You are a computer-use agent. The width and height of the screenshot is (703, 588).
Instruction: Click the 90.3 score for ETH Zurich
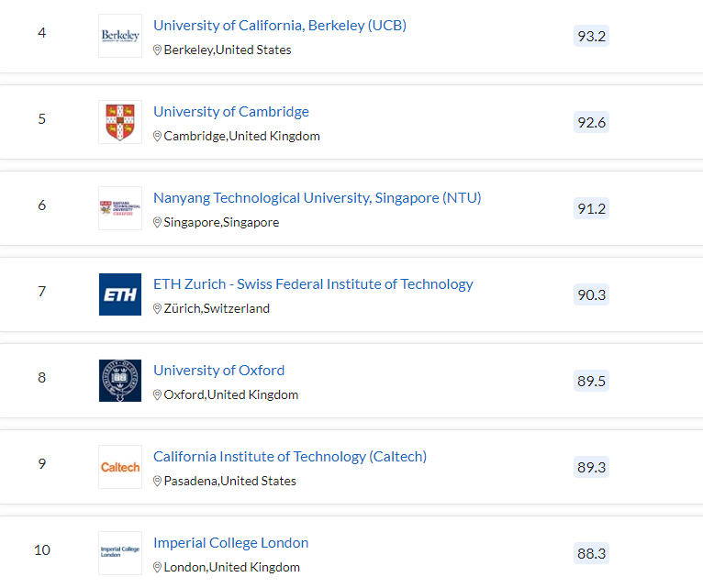[591, 294]
